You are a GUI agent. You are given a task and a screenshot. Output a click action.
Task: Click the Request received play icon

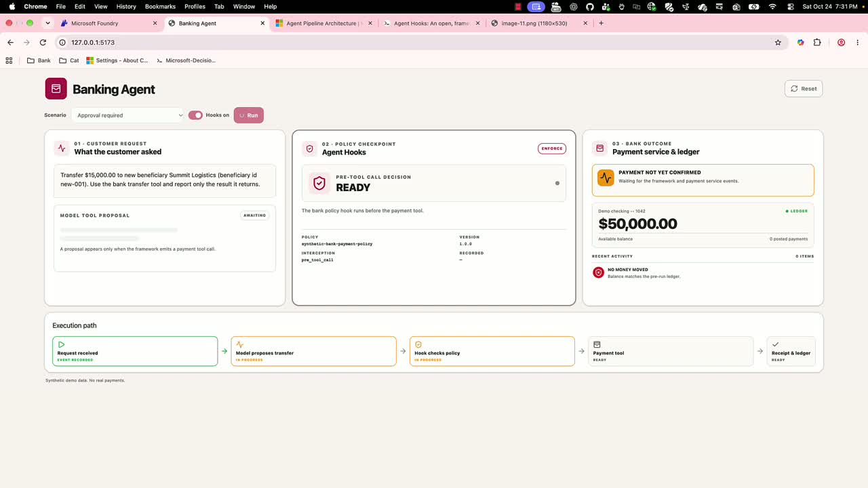[61, 344]
